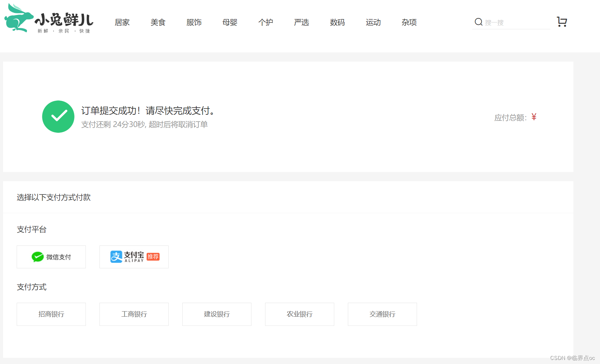Screen dimensions: 600x364
Task: Choose 交通银行 payment method
Action: coord(382,314)
